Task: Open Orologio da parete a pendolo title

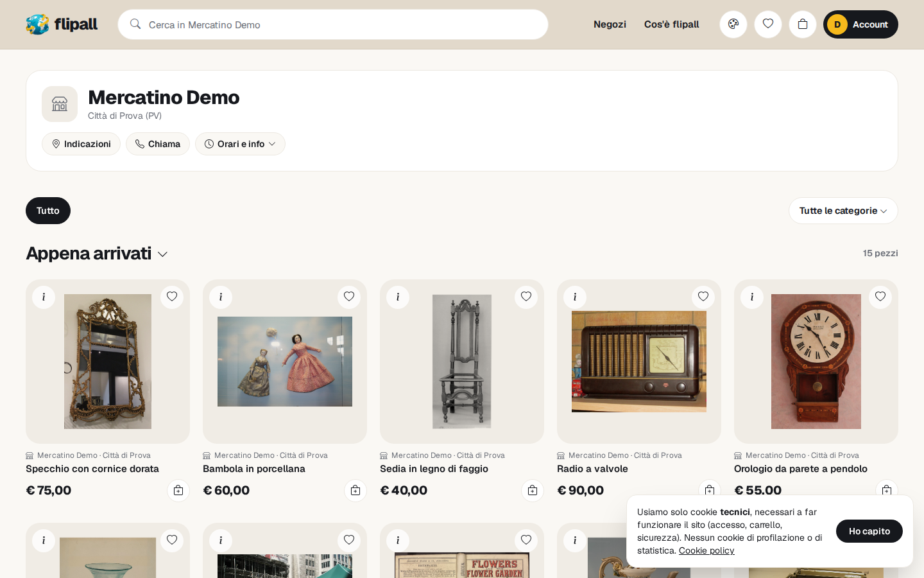Action: click(801, 469)
